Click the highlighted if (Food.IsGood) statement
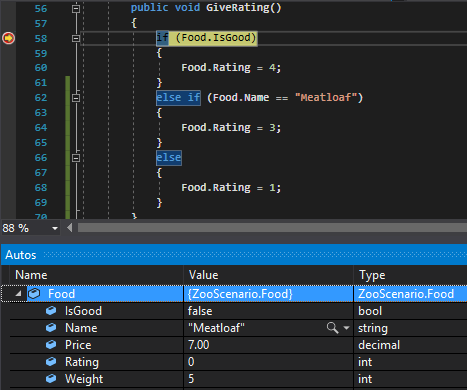Viewport: 467px width, 390px height. click(x=207, y=38)
